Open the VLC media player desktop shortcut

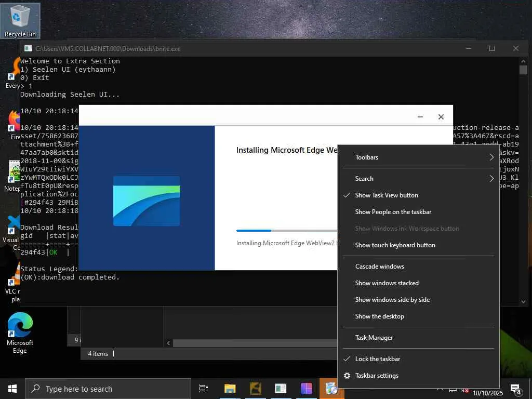[x=14, y=281]
